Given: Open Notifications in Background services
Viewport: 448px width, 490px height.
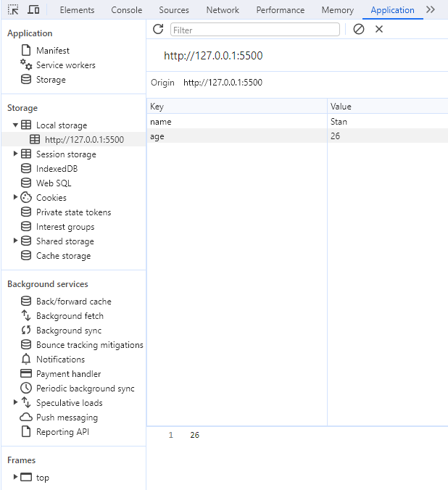Looking at the screenshot, I should [x=60, y=360].
